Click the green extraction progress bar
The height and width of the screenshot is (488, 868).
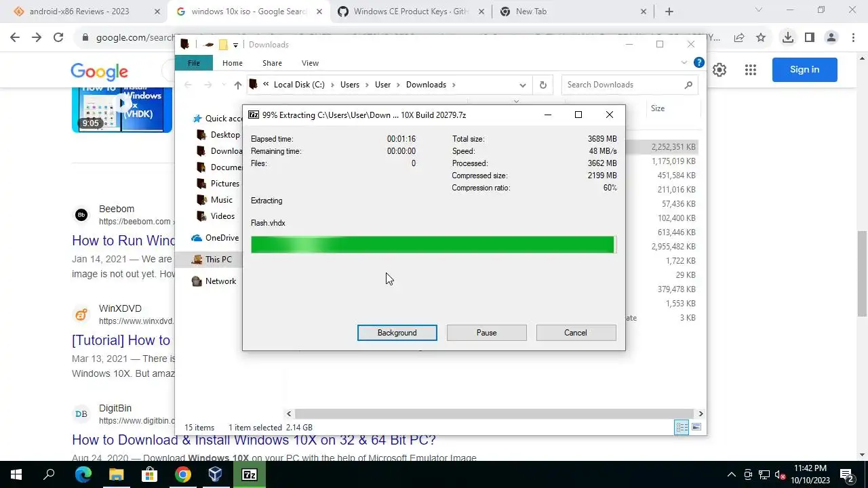(433, 245)
